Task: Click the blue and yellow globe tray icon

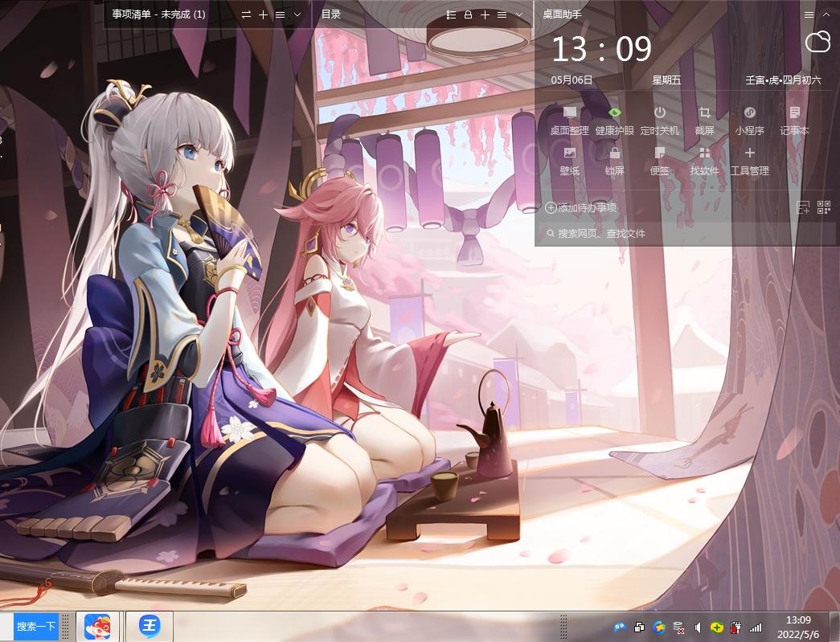Action: (x=659, y=627)
